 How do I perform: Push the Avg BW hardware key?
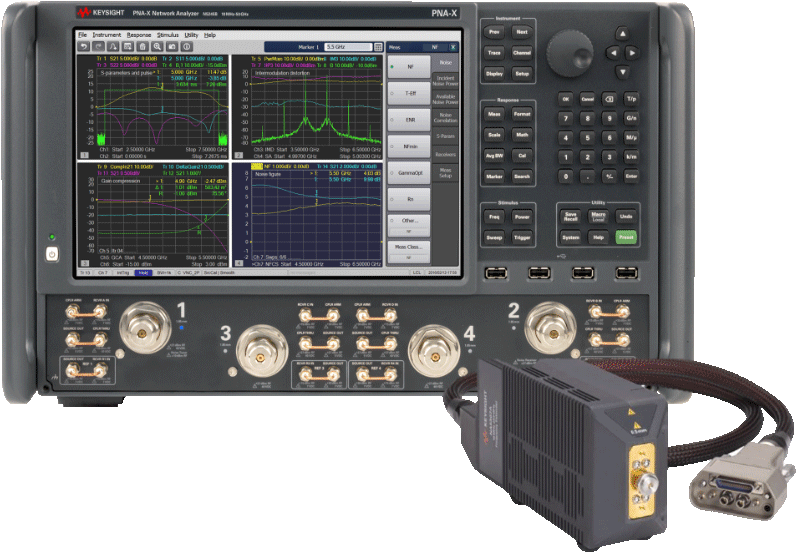click(494, 156)
